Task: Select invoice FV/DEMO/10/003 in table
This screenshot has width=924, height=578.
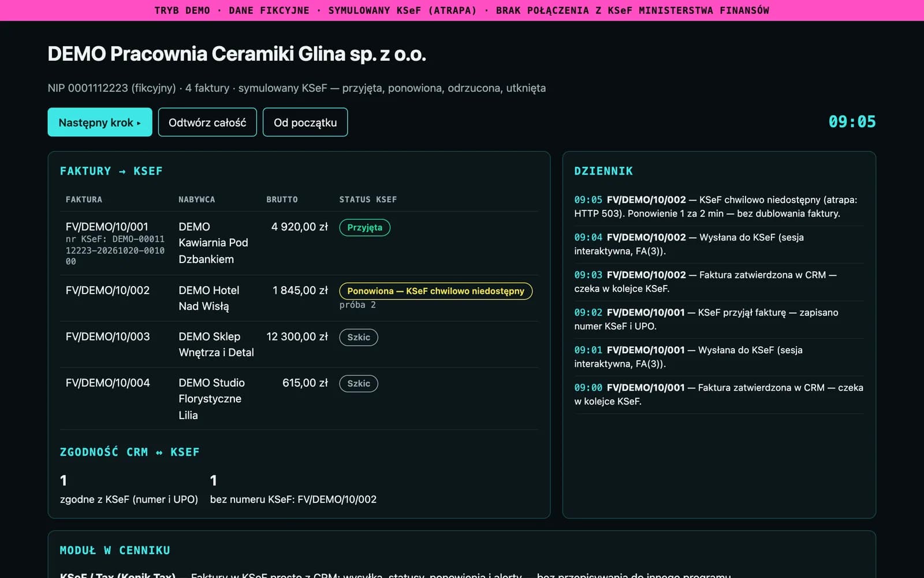Action: point(107,336)
